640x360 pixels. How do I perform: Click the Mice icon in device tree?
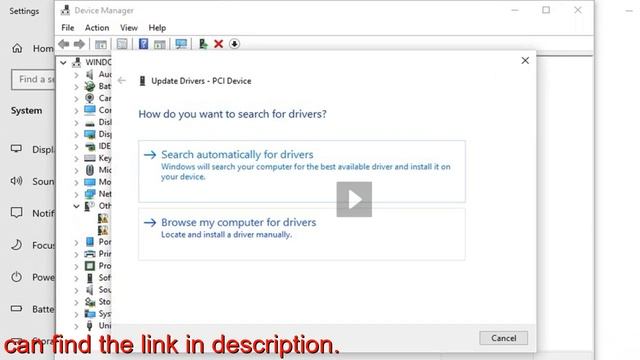[x=90, y=170]
